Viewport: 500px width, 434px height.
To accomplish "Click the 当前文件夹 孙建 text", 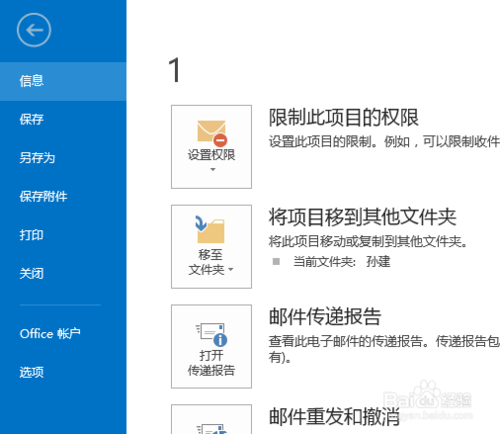I will click(x=341, y=262).
